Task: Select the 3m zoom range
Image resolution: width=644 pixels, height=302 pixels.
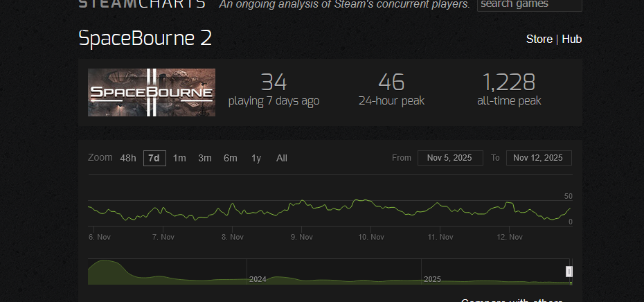Action: (205, 158)
